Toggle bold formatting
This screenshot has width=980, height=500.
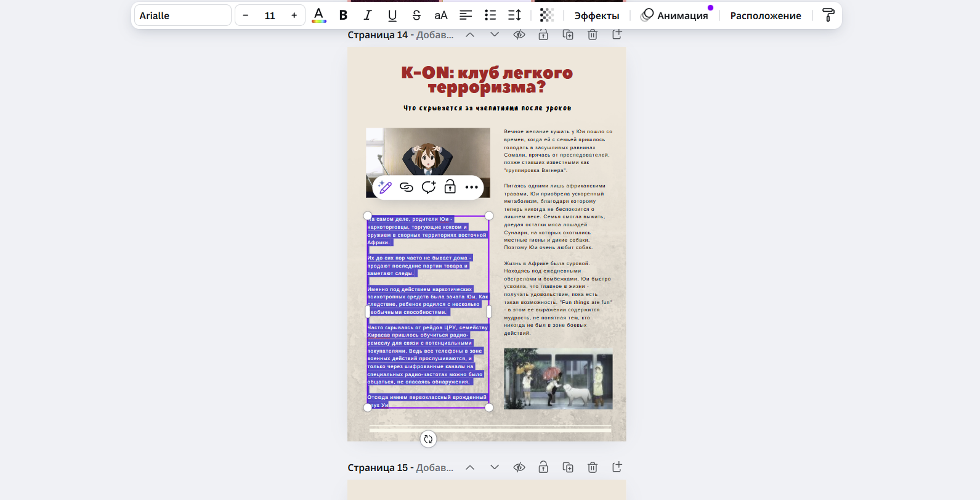click(x=343, y=15)
